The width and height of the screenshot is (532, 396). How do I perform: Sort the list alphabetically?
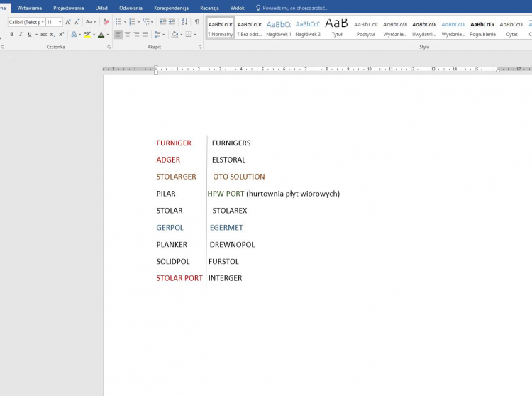(186, 22)
